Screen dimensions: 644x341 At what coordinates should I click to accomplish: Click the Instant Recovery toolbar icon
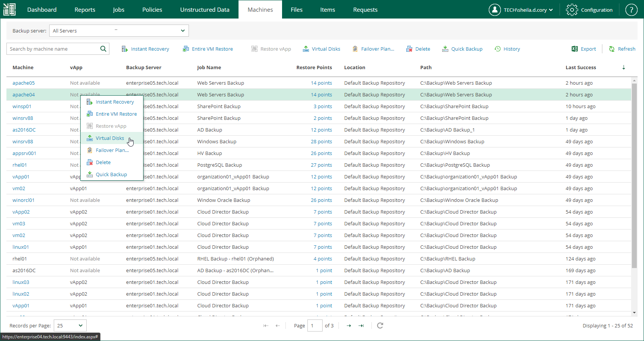(125, 49)
